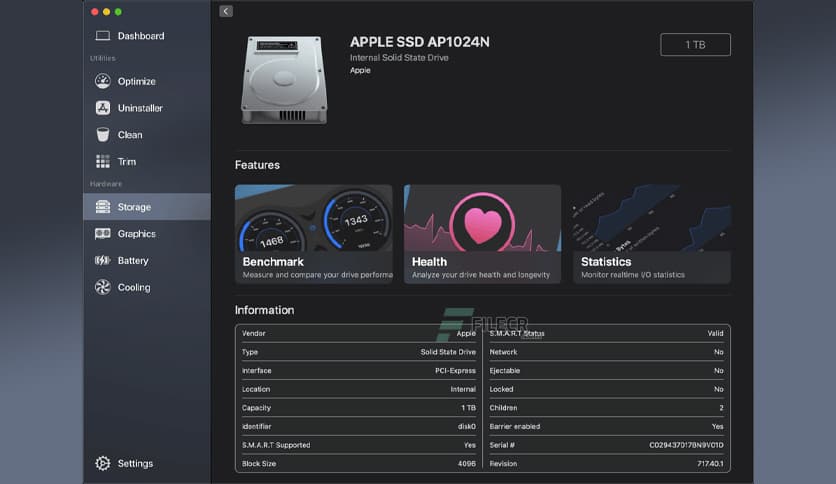Open the Battery hardware section
Image resolution: width=836 pixels, height=484 pixels.
point(147,260)
